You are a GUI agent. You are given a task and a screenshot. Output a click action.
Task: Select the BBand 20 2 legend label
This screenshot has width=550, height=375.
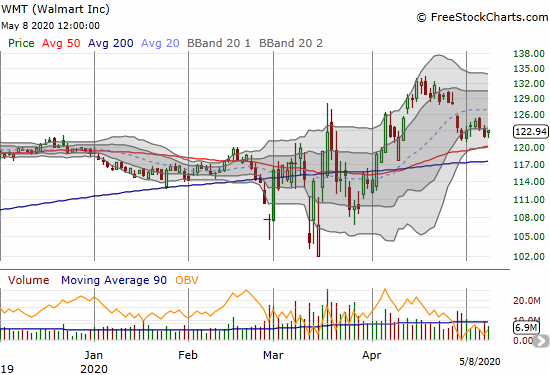291,43
